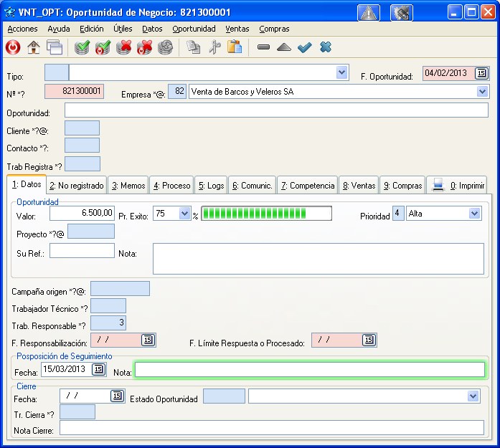Open the Ayuda menu

point(59,29)
